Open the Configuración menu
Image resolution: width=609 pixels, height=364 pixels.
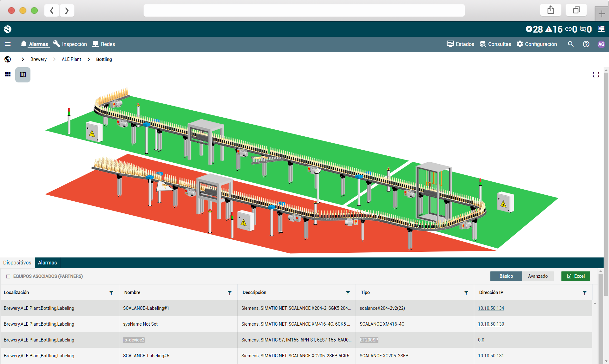point(537,44)
